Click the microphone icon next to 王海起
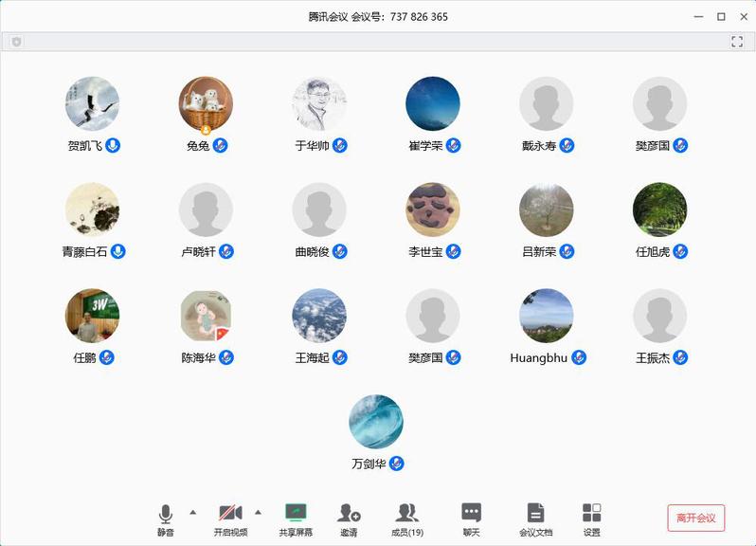The image size is (756, 546). [340, 357]
